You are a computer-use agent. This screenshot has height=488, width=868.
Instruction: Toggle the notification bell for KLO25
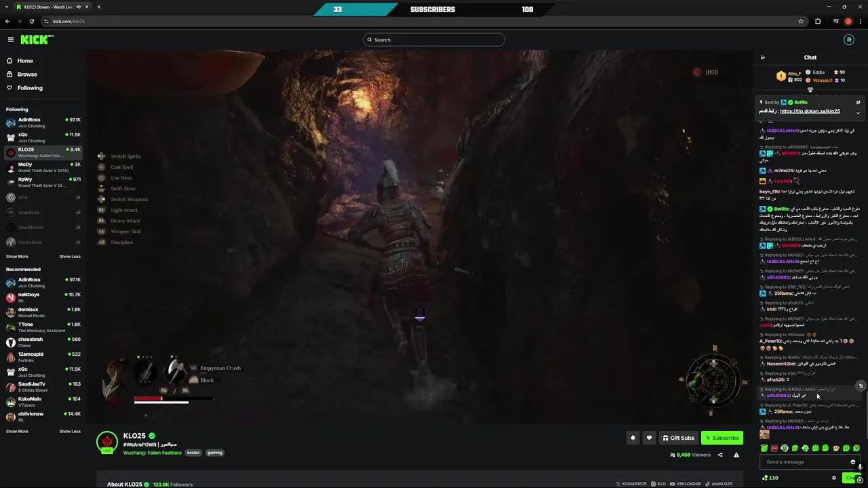pyautogui.click(x=633, y=438)
